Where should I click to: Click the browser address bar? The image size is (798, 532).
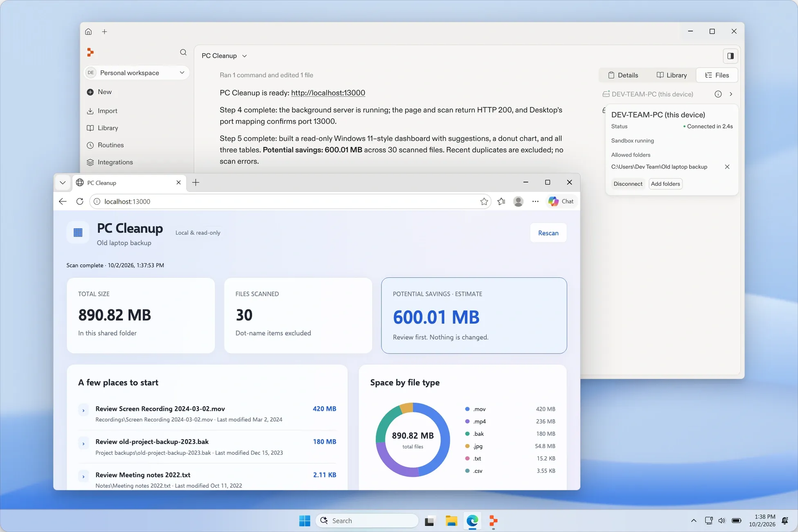point(291,201)
